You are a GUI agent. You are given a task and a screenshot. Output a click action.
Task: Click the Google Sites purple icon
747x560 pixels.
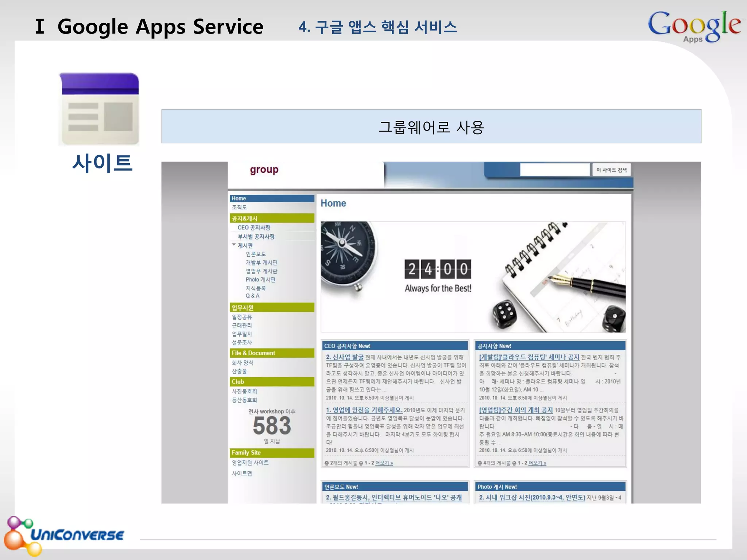click(99, 109)
